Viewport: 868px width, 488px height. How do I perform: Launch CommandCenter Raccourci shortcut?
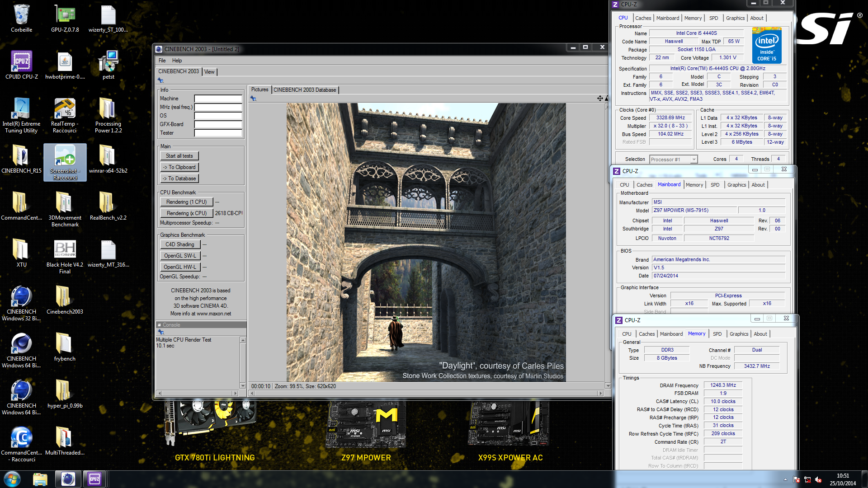(x=21, y=444)
